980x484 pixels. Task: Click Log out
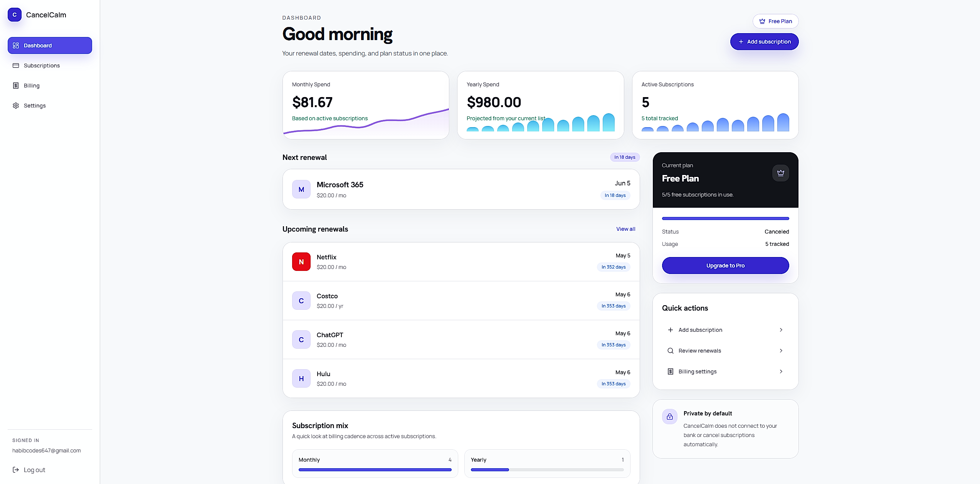click(x=29, y=470)
